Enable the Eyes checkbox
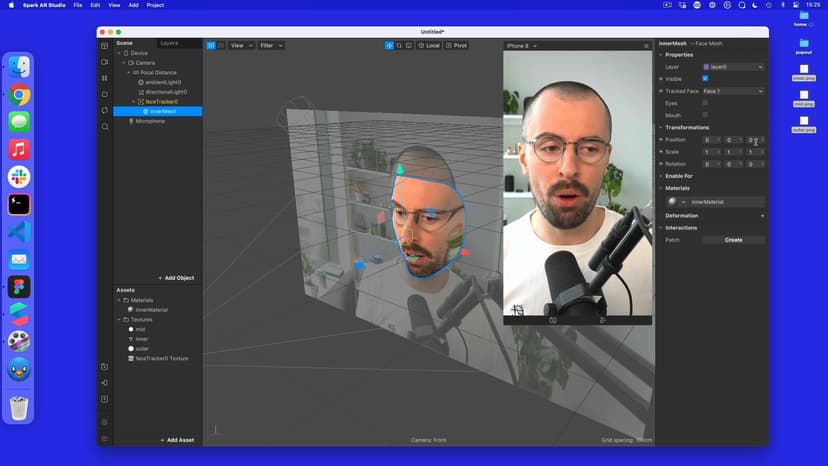 [x=705, y=102]
